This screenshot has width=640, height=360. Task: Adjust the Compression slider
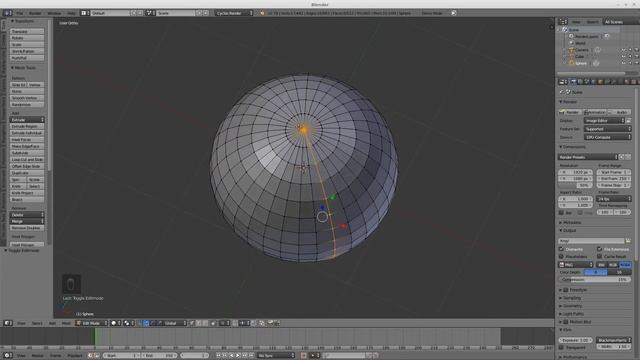pyautogui.click(x=595, y=280)
